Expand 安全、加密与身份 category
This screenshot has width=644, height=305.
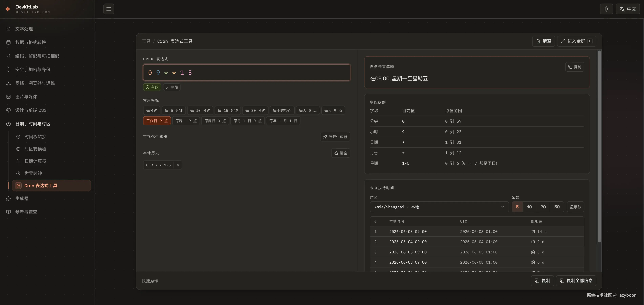coord(47,70)
